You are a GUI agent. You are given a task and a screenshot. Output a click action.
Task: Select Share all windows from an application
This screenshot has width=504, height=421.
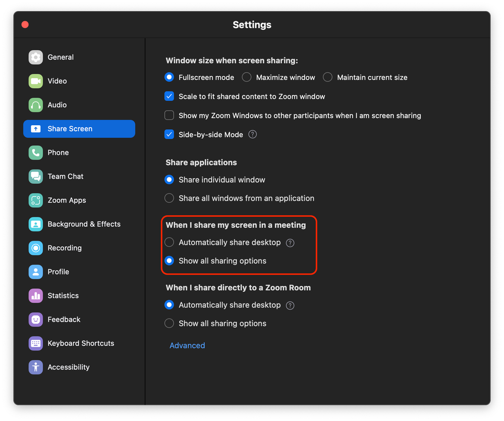170,198
